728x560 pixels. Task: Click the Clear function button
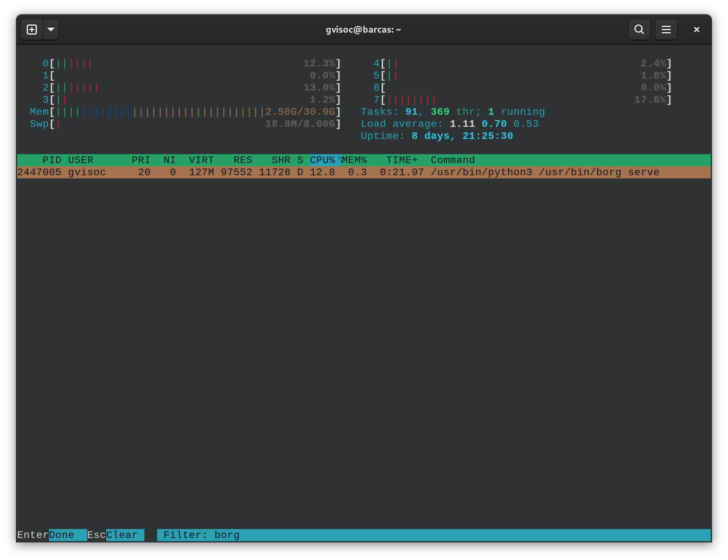[125, 535]
